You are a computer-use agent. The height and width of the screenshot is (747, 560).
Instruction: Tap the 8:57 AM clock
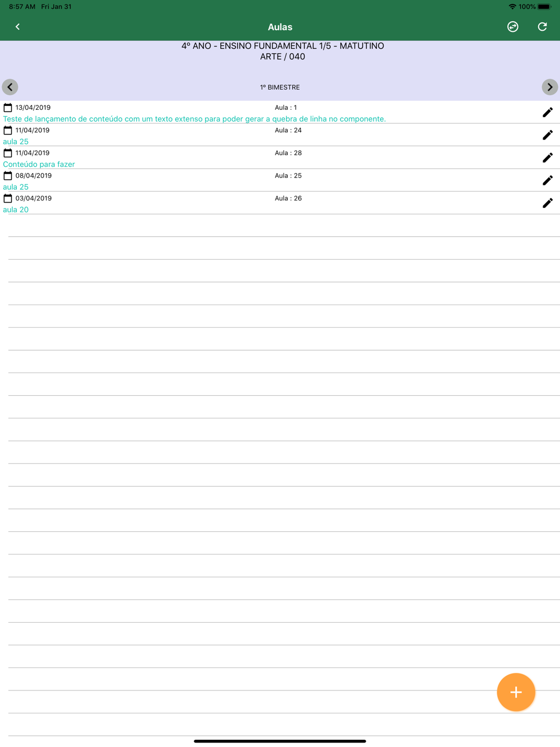pos(22,7)
